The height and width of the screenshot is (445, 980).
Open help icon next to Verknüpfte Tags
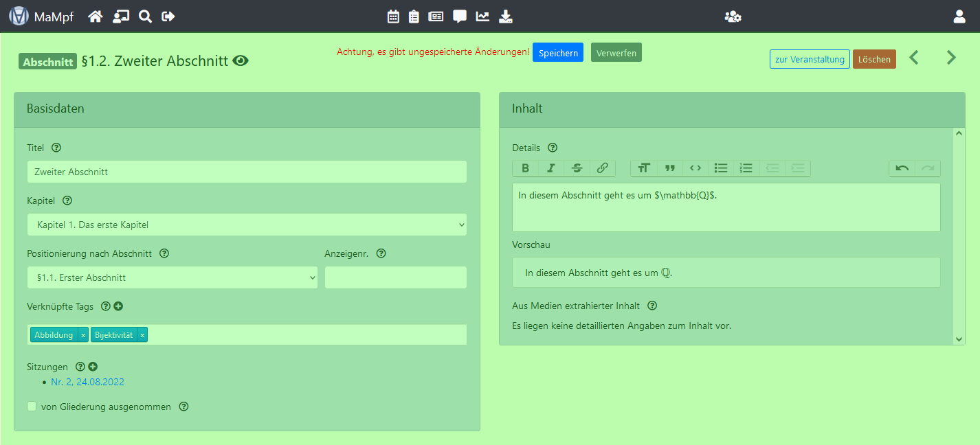tap(106, 306)
